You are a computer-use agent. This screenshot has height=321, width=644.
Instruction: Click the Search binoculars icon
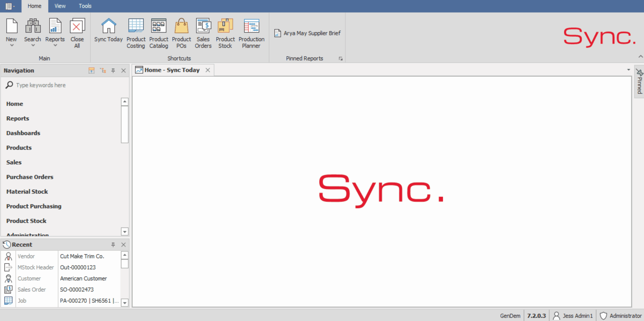coord(33,26)
